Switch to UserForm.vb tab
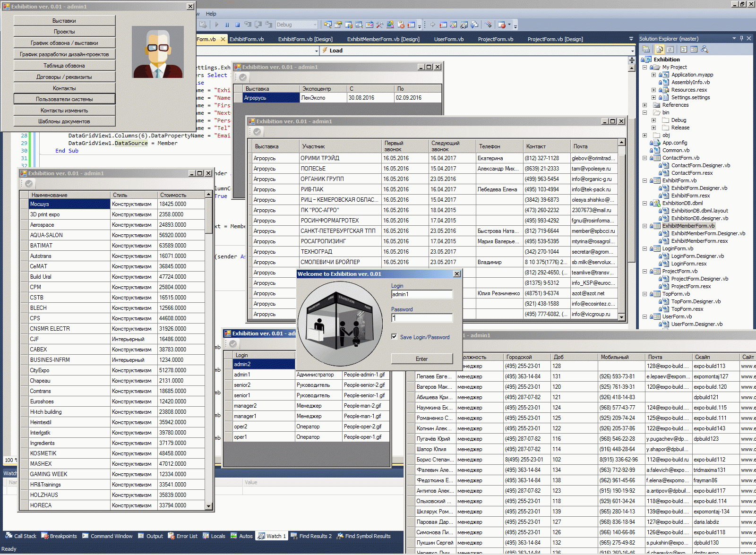The image size is (756, 555). (x=449, y=39)
